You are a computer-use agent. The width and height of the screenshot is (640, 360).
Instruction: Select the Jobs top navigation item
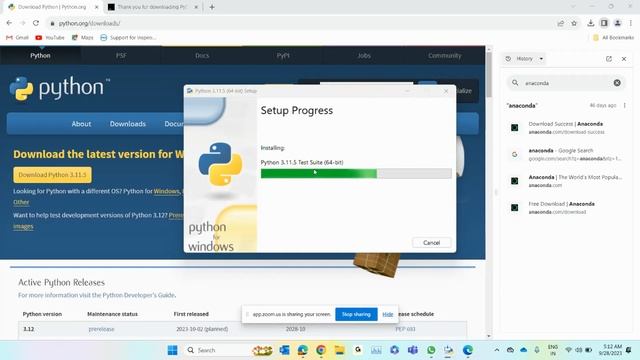click(x=364, y=56)
